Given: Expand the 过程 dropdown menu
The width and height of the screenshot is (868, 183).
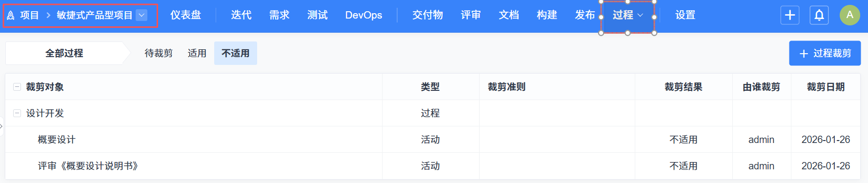Looking at the screenshot, I should (628, 16).
